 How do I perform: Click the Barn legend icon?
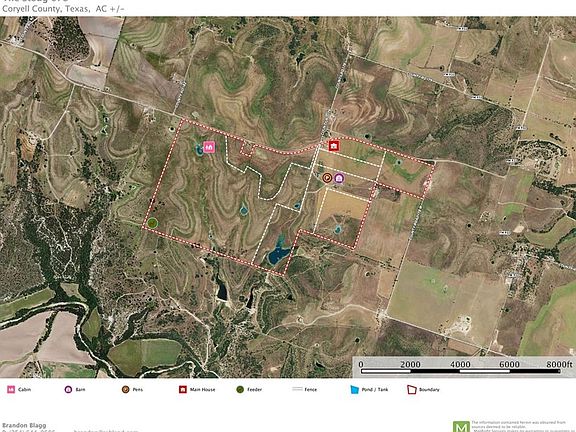(68, 389)
